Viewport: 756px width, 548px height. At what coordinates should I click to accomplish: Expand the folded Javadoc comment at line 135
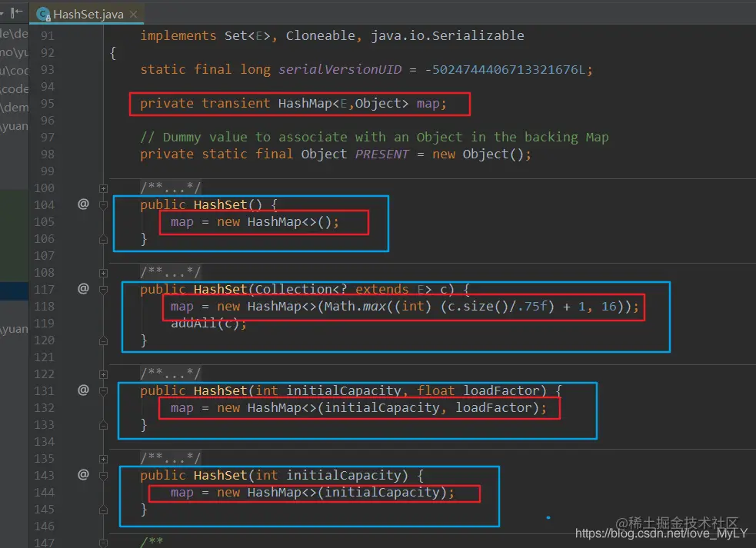tap(103, 459)
